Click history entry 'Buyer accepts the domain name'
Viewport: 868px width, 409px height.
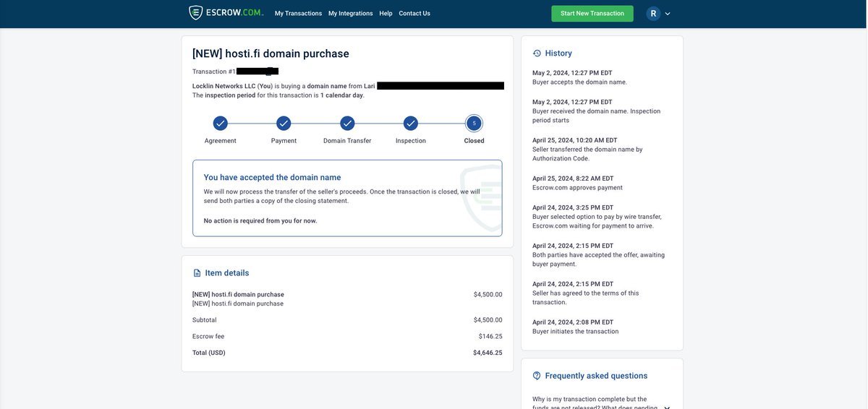[580, 82]
